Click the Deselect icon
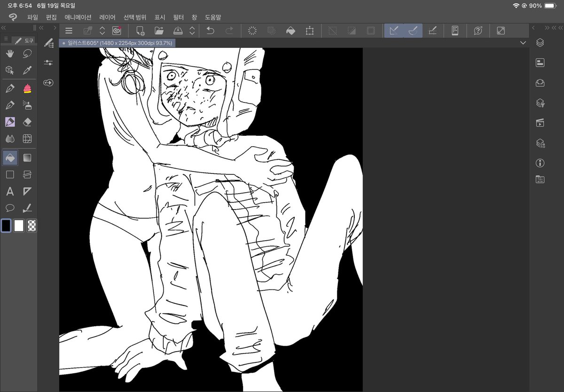Viewport: 564px width, 392px height. (332, 31)
